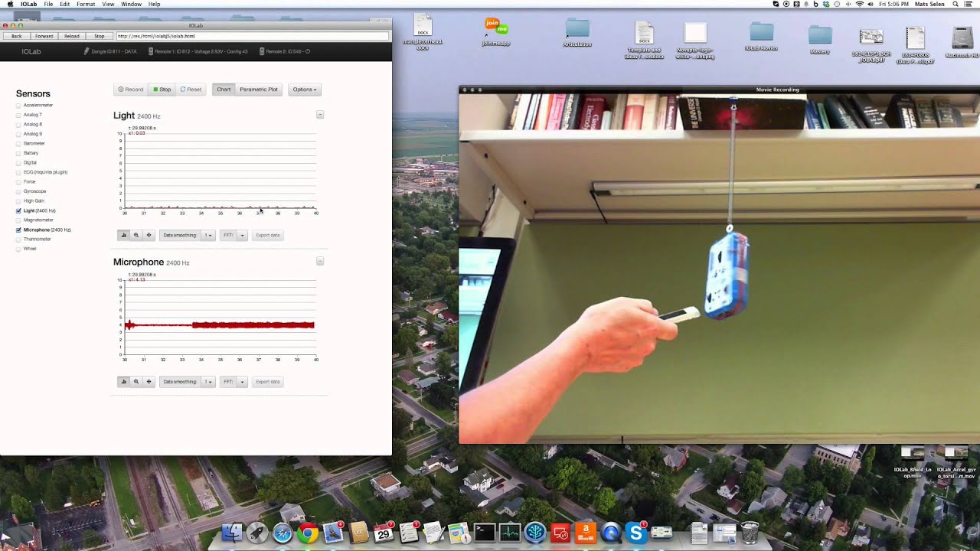This screenshot has height=551, width=980.
Task: Click the Movie Recording video preview
Action: (x=719, y=269)
